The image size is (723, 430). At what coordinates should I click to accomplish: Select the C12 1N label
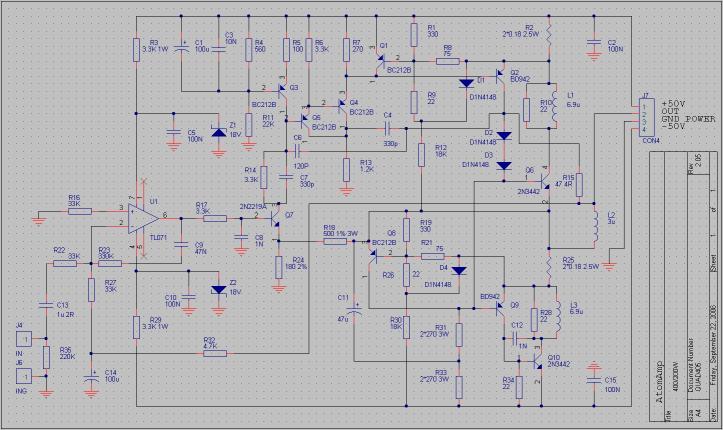pyautogui.click(x=518, y=335)
